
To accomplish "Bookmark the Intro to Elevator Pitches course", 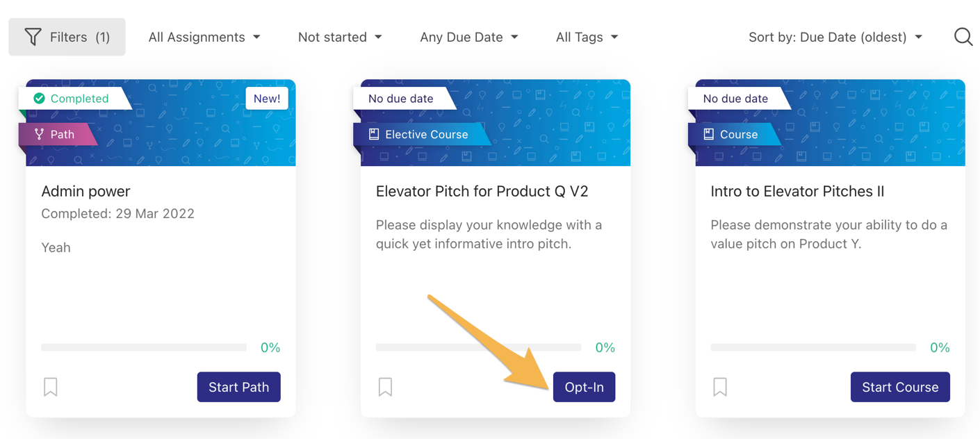I will [720, 387].
